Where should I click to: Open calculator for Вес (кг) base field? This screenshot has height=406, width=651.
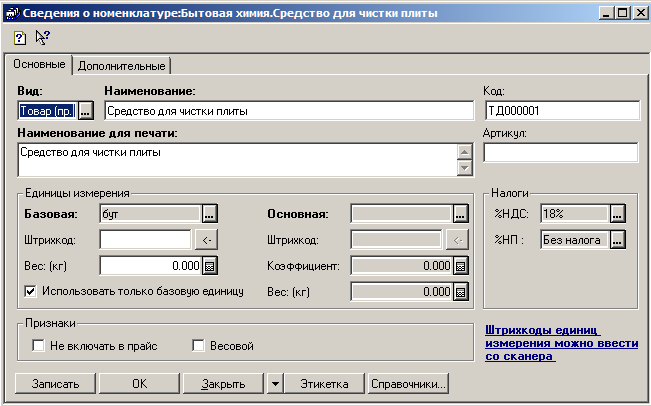click(x=210, y=265)
